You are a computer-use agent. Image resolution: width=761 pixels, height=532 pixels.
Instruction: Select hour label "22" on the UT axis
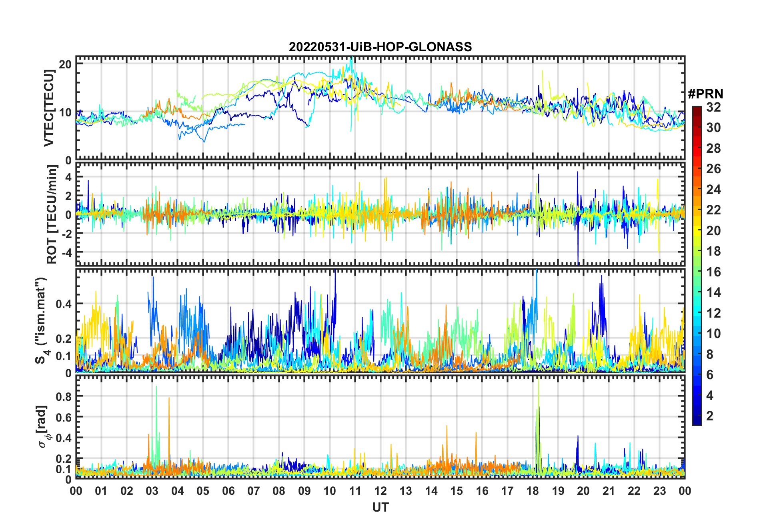(x=634, y=491)
